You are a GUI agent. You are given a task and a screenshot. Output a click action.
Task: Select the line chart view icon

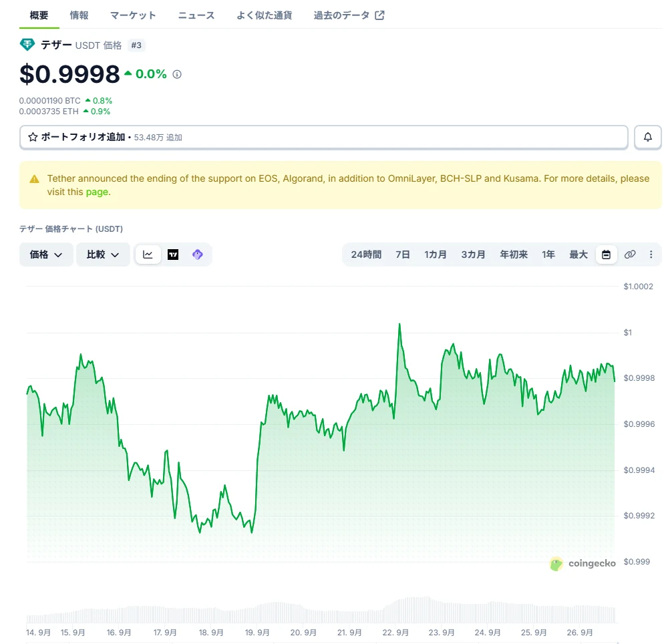click(148, 255)
